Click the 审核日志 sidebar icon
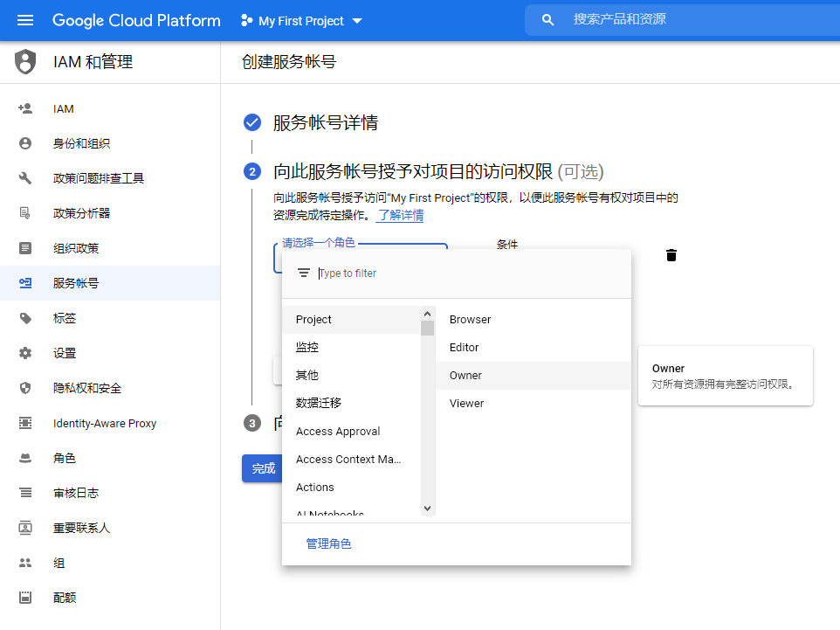This screenshot has width=840, height=630. pos(24,493)
